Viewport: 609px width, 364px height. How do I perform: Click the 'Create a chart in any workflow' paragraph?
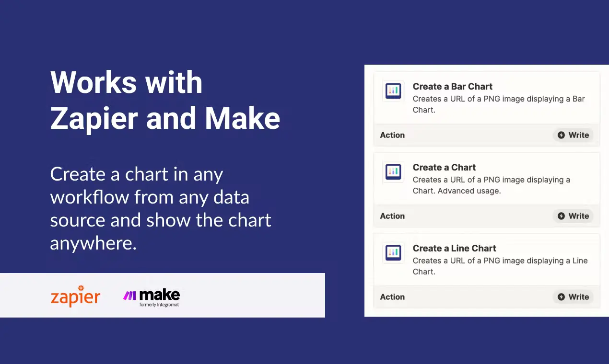pos(161,208)
